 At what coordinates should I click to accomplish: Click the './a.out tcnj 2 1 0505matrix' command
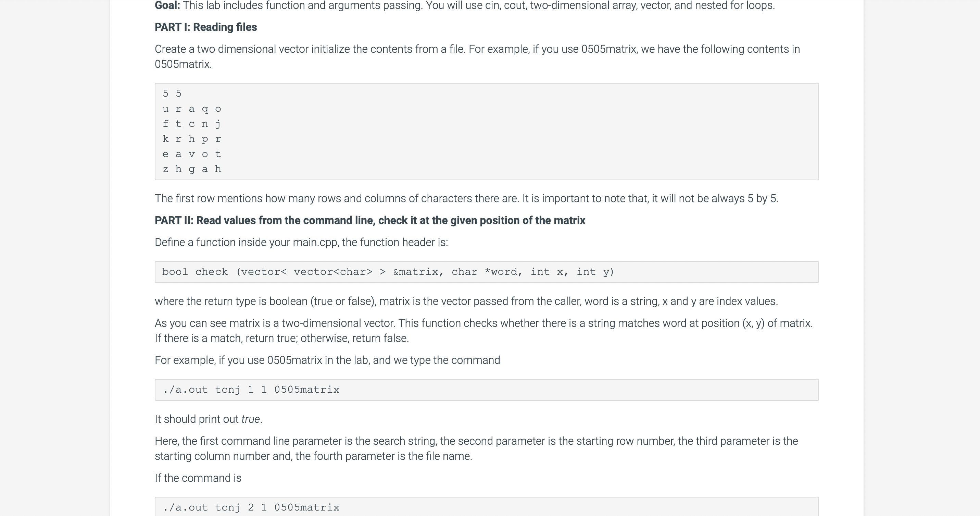pos(251,508)
